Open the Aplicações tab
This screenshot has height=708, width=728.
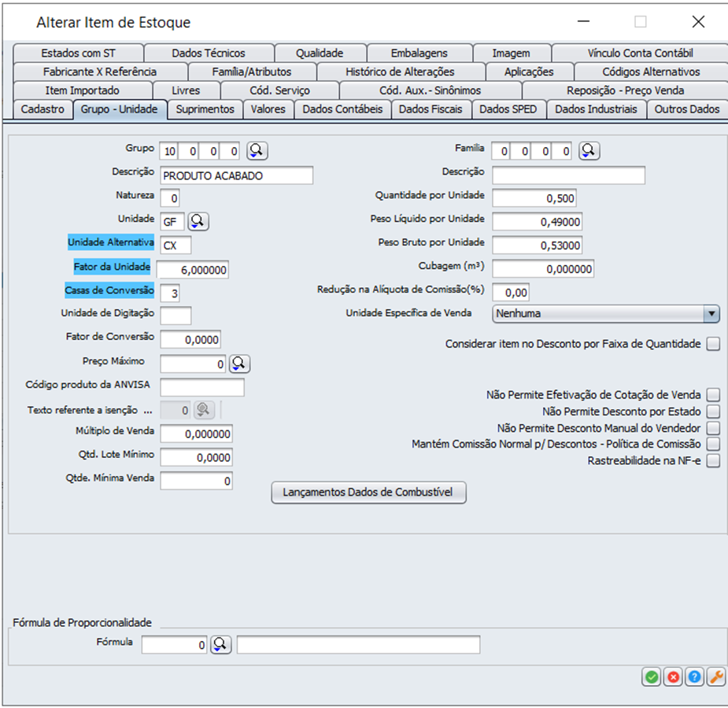(x=530, y=72)
